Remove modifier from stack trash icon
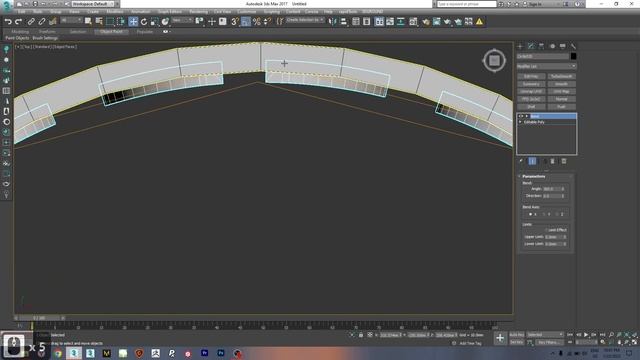The width and height of the screenshot is (640, 360). pyautogui.click(x=553, y=161)
